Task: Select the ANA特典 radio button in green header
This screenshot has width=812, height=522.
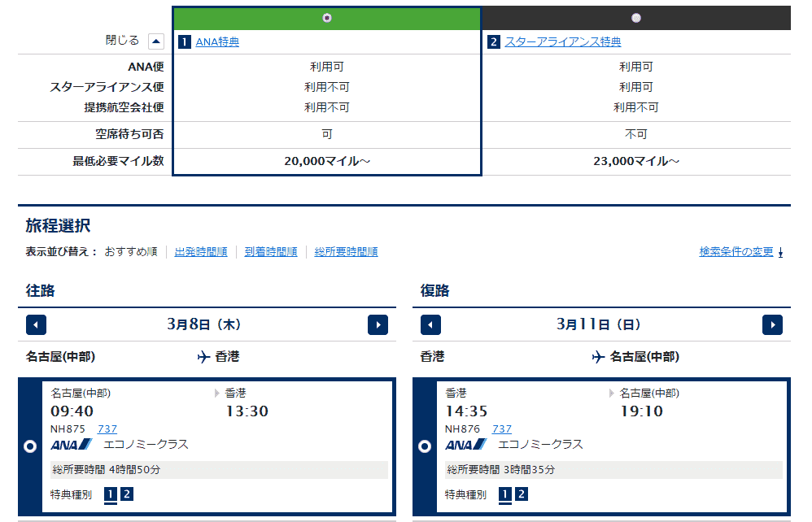Action: coord(327,18)
